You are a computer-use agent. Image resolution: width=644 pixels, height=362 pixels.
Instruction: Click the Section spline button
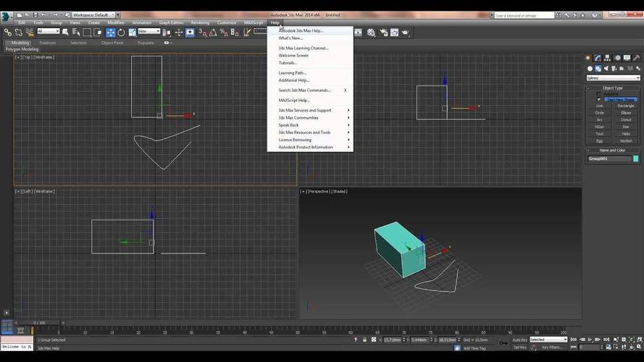point(626,140)
